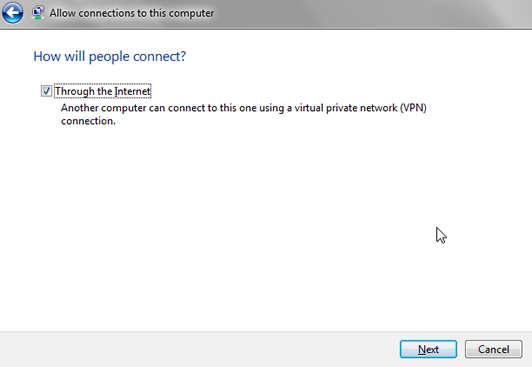Viewport: 532px width, 367px height.
Task: Click the word "Allow" in the window title
Action: [62, 13]
